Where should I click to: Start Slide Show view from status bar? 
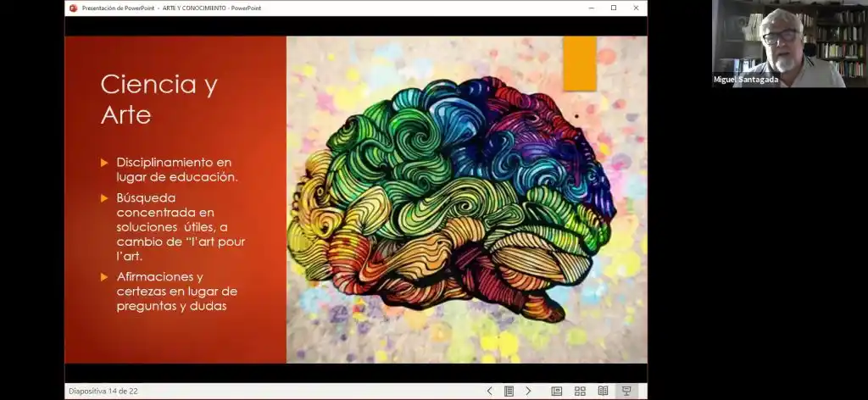[626, 391]
